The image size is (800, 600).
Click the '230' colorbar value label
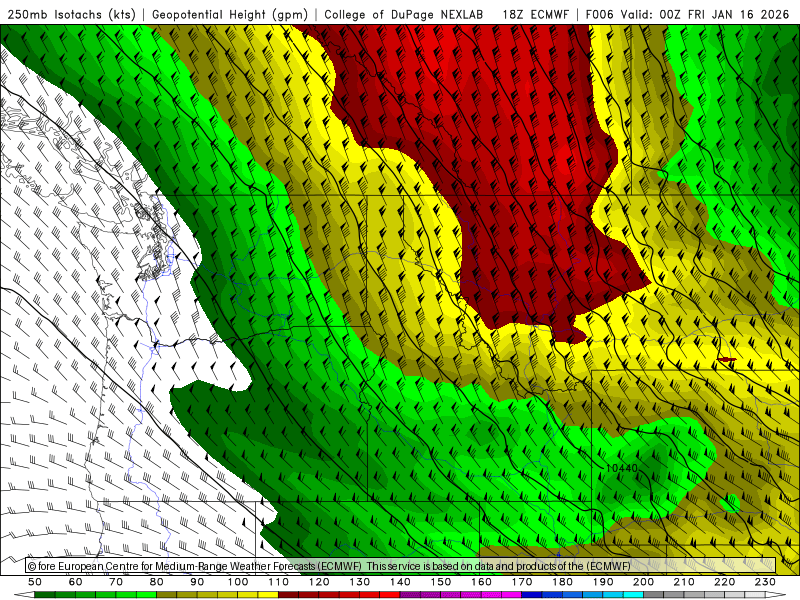tap(765, 582)
